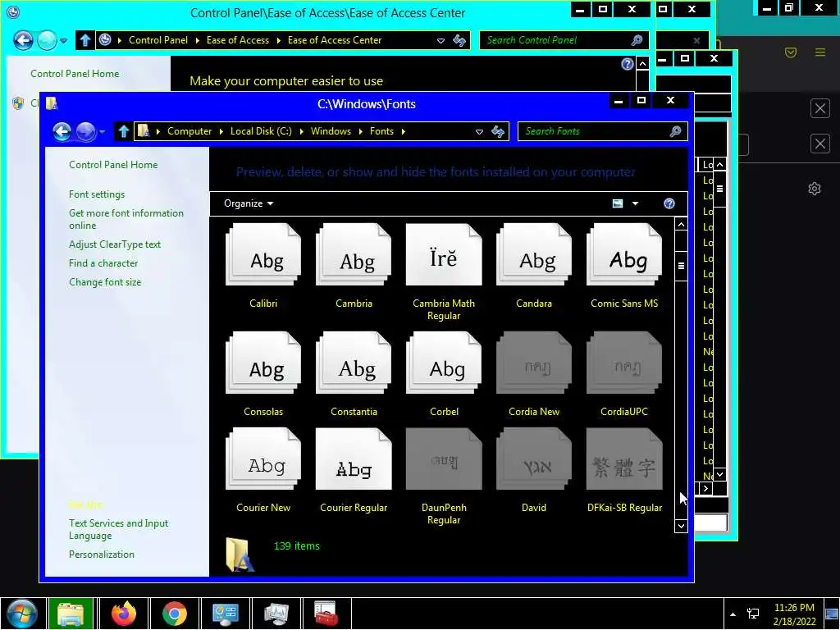Open Control Panel Home in Ease of Access window
This screenshot has width=840, height=630.
pyautogui.click(x=75, y=74)
